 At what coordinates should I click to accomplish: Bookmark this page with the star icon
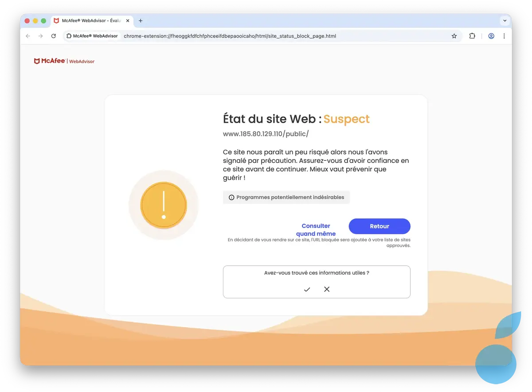click(454, 36)
